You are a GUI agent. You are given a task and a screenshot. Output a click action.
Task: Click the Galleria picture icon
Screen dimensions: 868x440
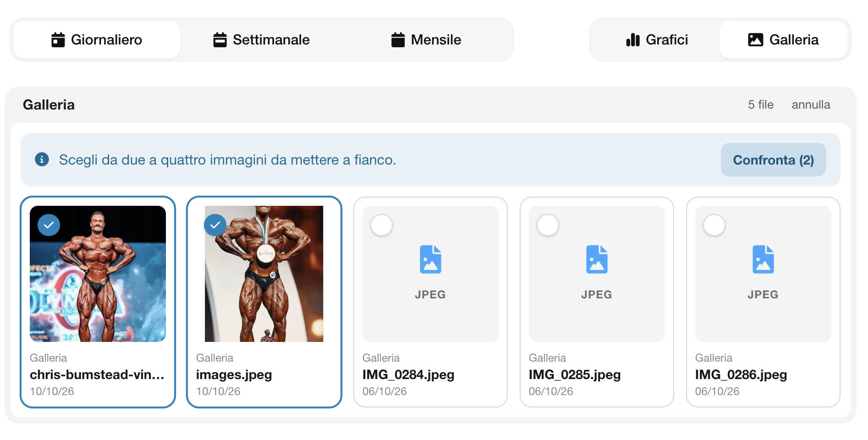coord(755,40)
